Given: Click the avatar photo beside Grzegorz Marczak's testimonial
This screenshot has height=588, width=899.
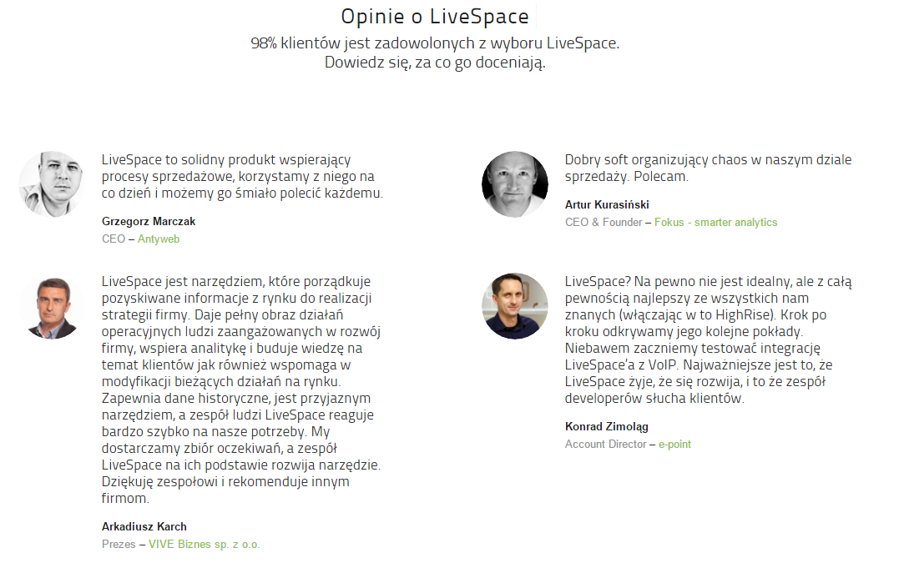Looking at the screenshot, I should click(52, 184).
